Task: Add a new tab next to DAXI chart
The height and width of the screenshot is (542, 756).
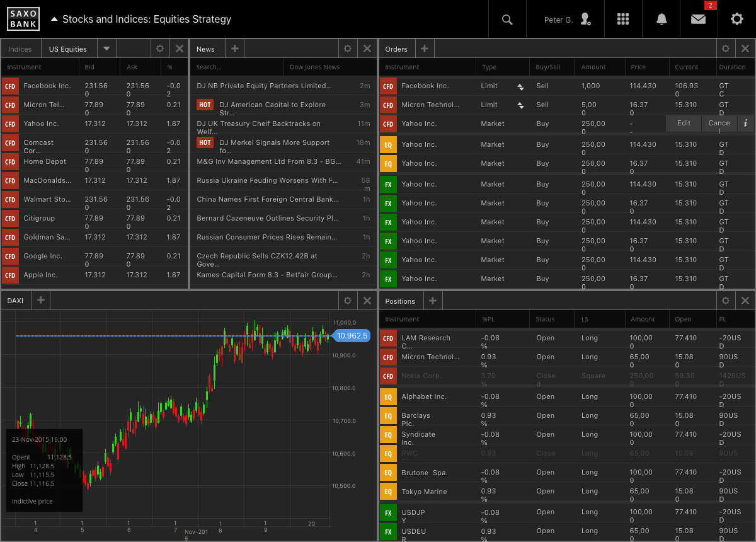Action: pyautogui.click(x=40, y=301)
